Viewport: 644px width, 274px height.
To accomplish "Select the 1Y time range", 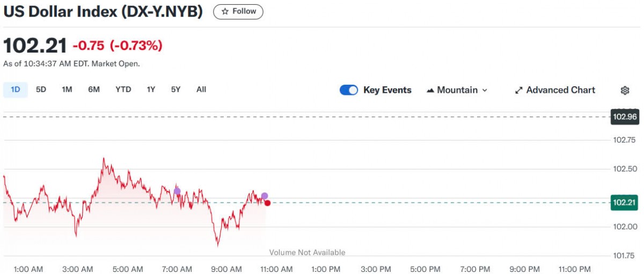I will [151, 90].
